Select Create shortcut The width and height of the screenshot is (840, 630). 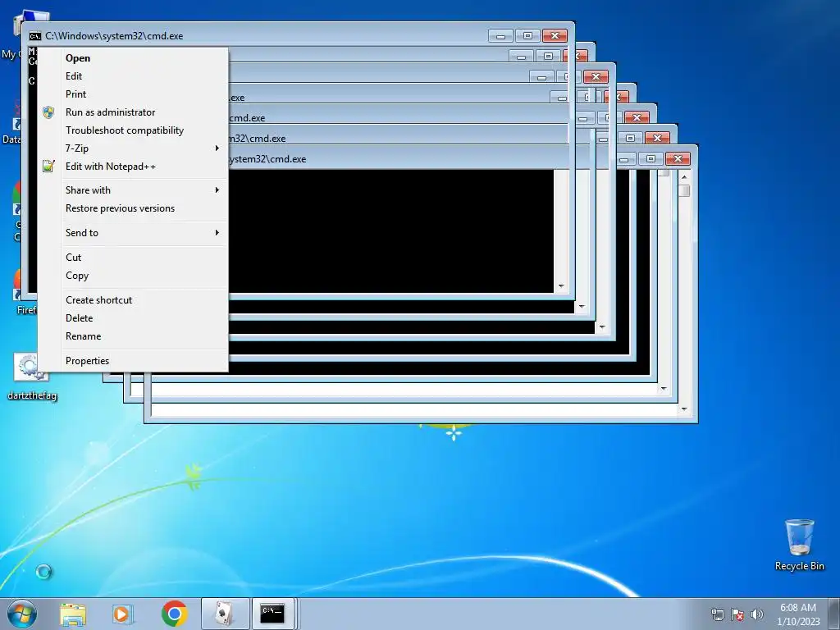click(134, 300)
